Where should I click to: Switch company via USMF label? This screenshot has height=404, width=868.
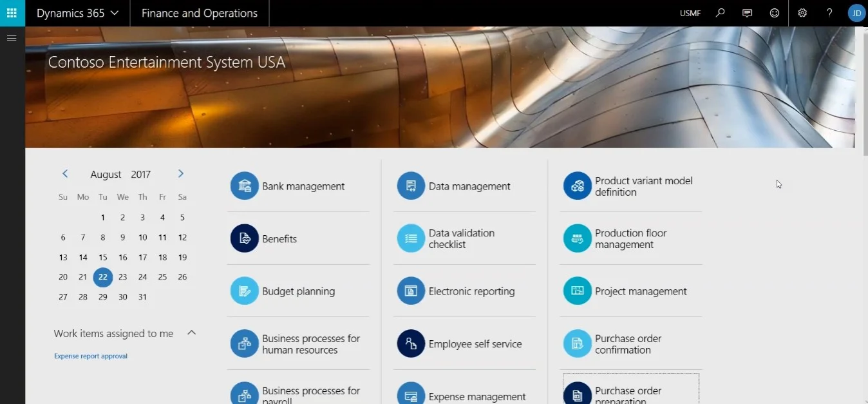click(690, 14)
